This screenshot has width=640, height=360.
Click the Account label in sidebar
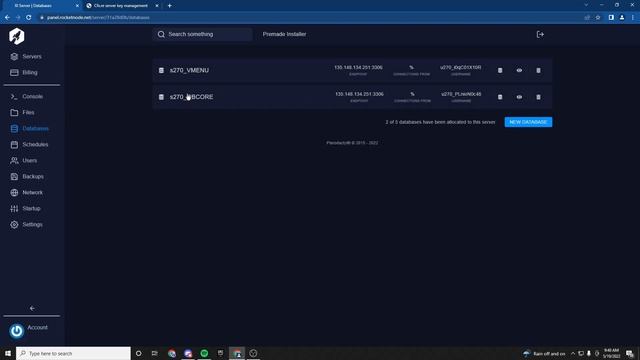point(38,327)
